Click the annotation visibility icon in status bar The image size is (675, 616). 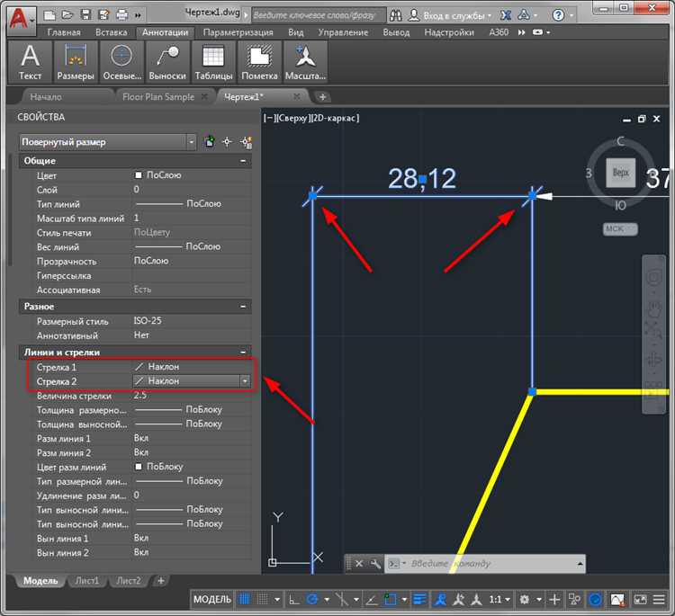440,599
